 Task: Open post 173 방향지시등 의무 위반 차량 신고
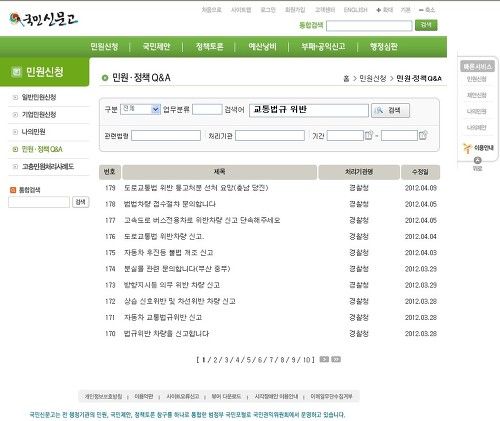172,285
